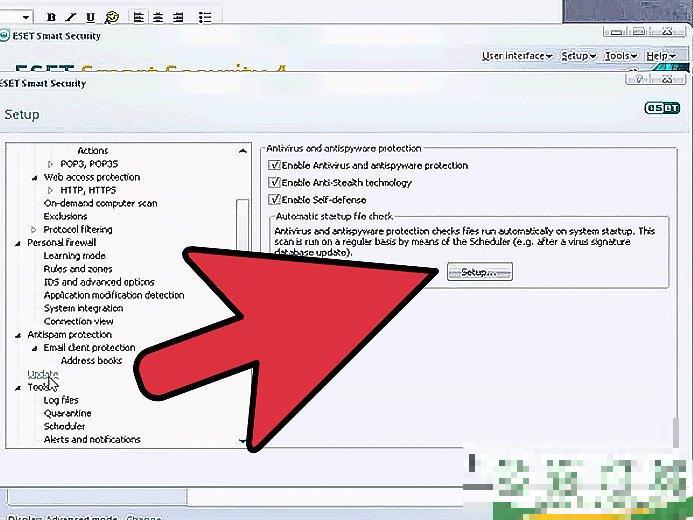Click the Italic formatting icon
This screenshot has height=520, width=693.
(70, 17)
